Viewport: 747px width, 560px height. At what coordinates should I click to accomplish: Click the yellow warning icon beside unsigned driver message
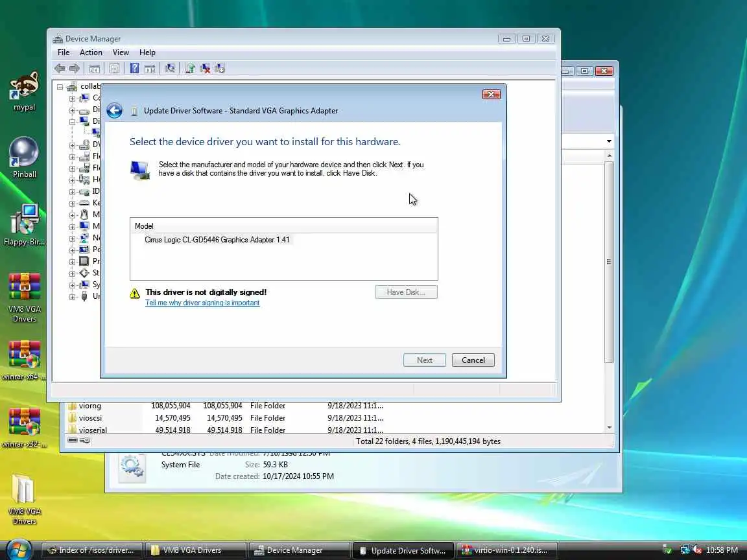(135, 293)
